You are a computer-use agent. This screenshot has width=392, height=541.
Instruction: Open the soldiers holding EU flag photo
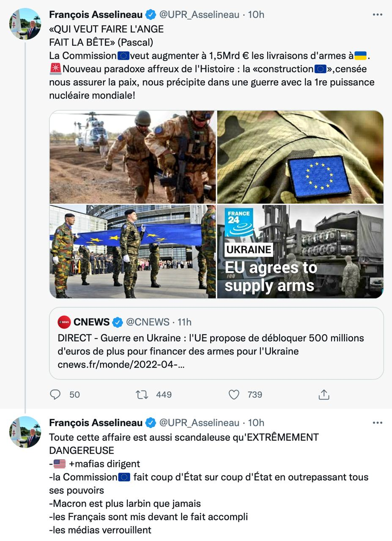133,252
